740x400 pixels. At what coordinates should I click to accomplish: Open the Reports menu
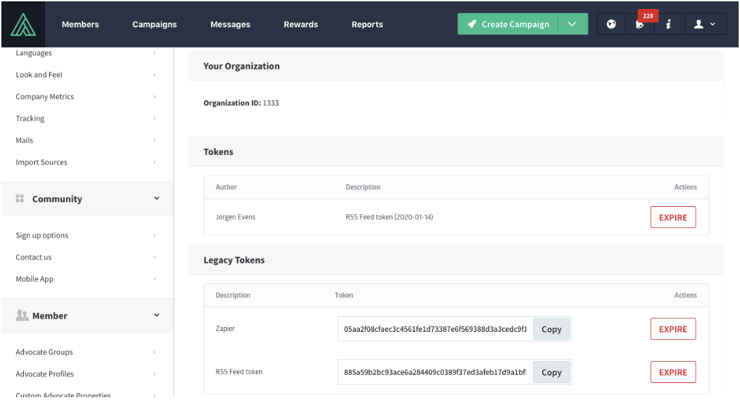coord(367,24)
